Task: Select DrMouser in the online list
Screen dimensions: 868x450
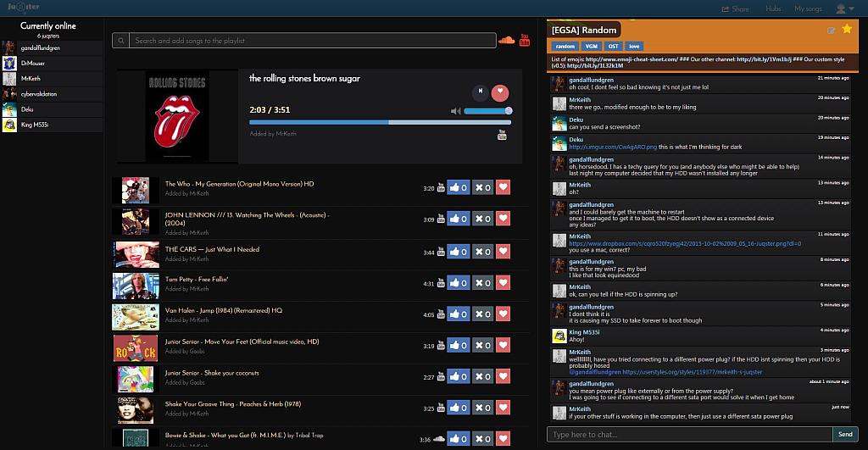Action: pos(52,63)
